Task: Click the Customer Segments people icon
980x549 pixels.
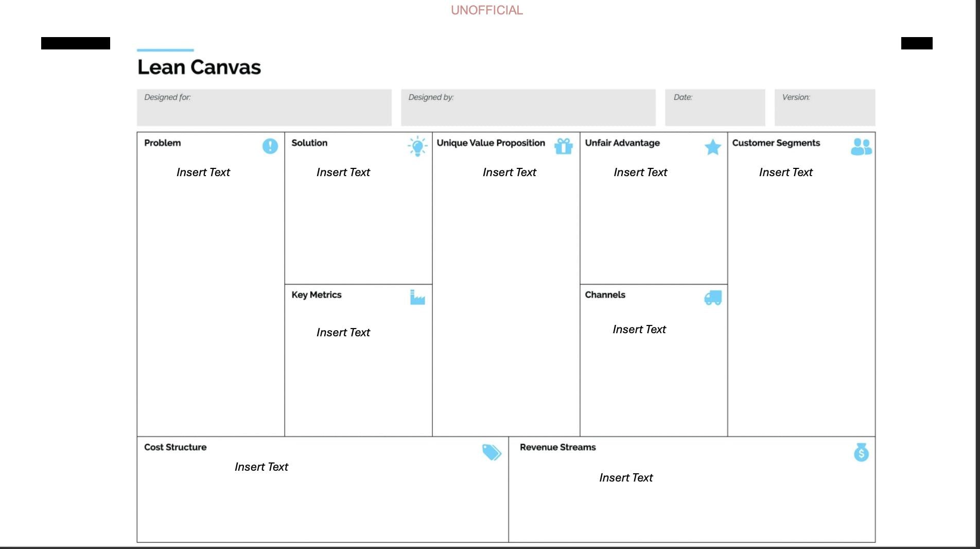Action: (x=862, y=147)
